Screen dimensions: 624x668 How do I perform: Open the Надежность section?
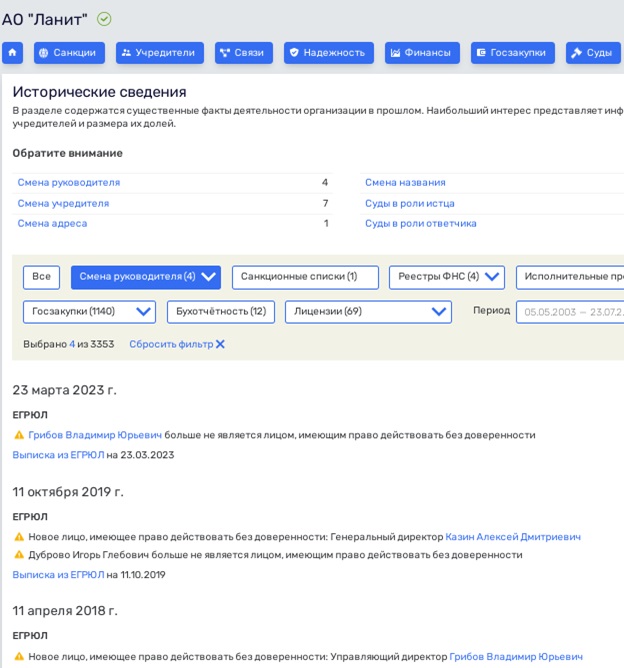[x=329, y=53]
